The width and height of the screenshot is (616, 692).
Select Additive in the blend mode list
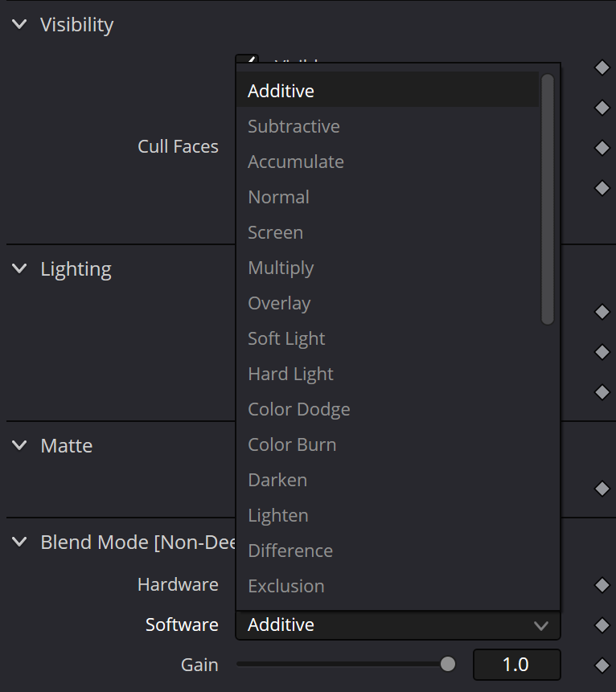[x=388, y=91]
